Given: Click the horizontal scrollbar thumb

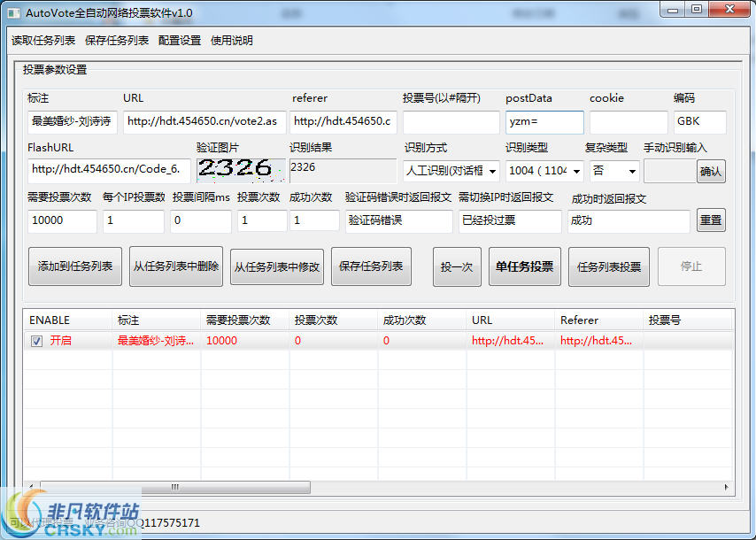Looking at the screenshot, I should click(175, 488).
